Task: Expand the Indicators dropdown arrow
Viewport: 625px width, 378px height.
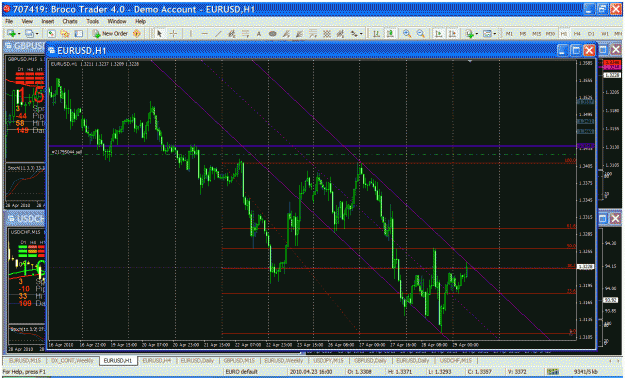Action: click(477, 34)
